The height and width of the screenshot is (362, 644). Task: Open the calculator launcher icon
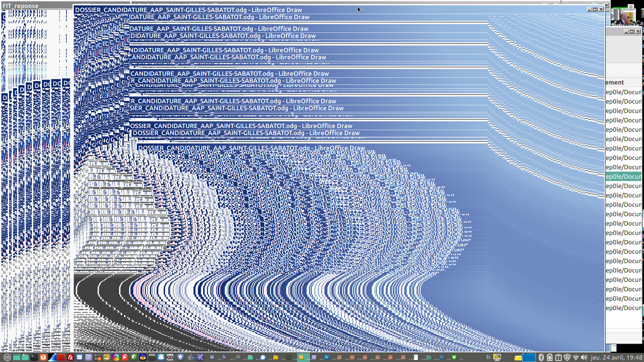98,357
